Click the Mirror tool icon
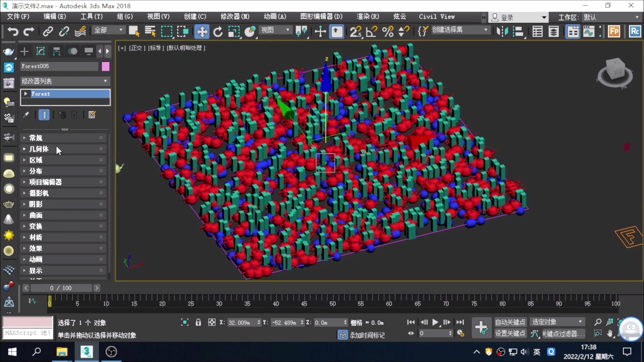This screenshot has height=362, width=644. click(x=502, y=32)
